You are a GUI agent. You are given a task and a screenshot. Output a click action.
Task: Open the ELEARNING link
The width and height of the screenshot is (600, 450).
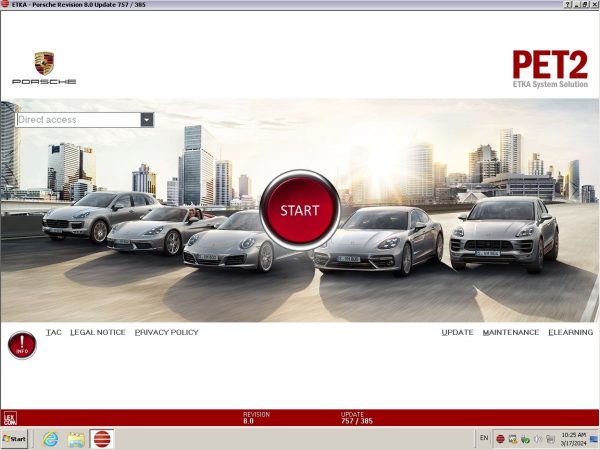(x=571, y=332)
